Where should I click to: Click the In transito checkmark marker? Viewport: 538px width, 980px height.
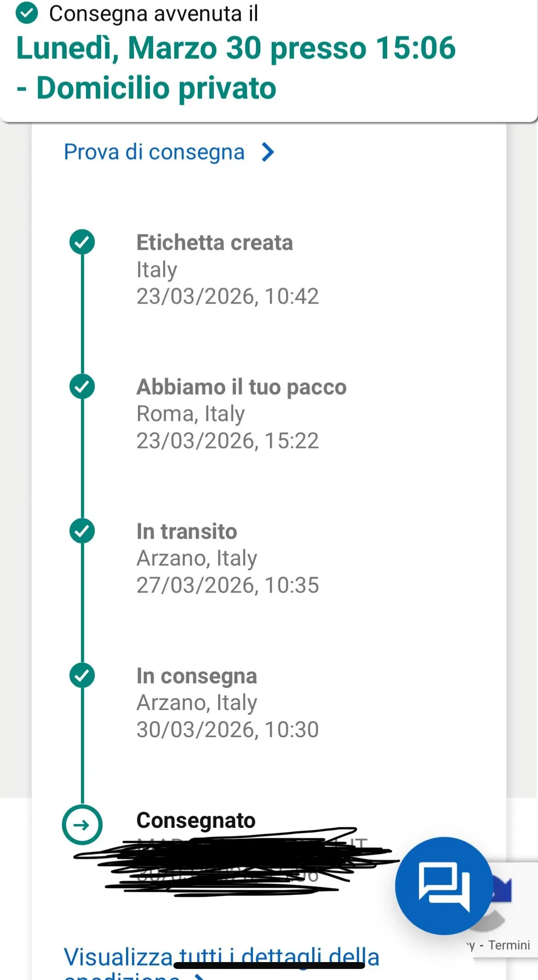coord(82,531)
